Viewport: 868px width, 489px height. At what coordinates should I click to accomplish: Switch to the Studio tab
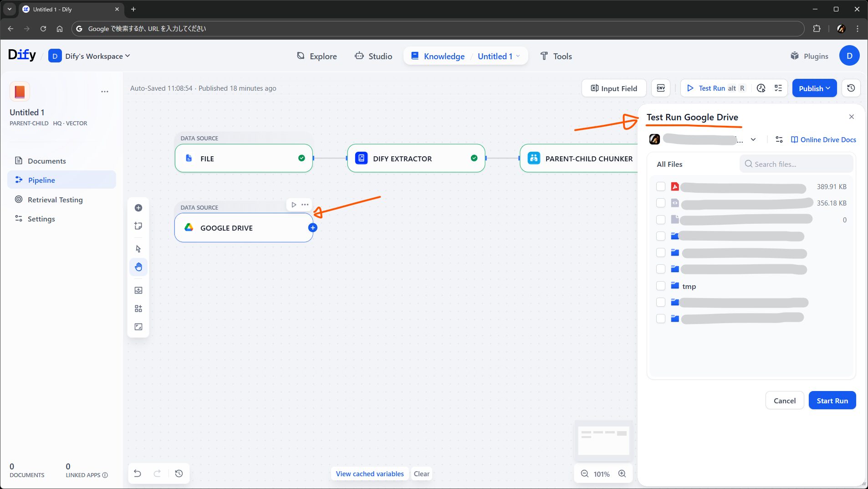click(373, 56)
